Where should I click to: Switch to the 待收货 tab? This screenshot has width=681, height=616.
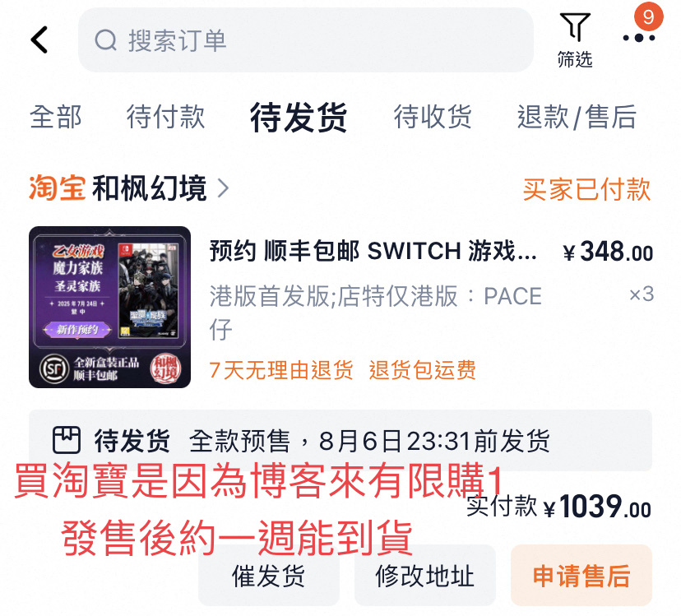[x=433, y=117]
